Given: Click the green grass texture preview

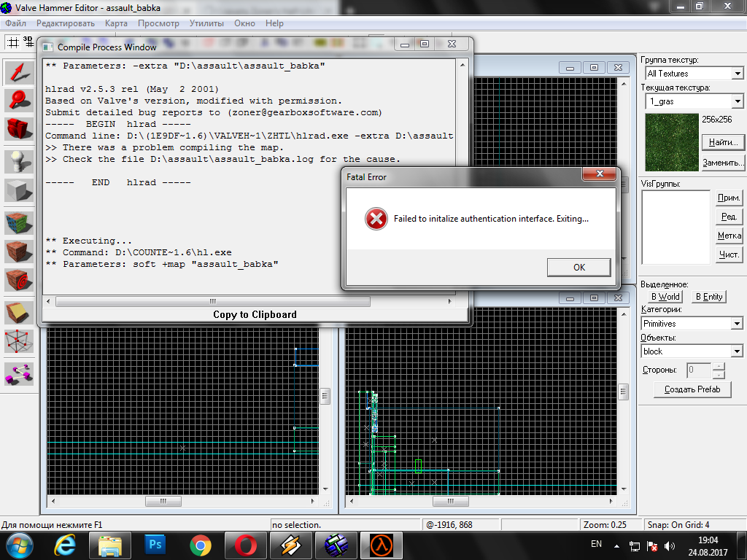Looking at the screenshot, I should [x=670, y=142].
